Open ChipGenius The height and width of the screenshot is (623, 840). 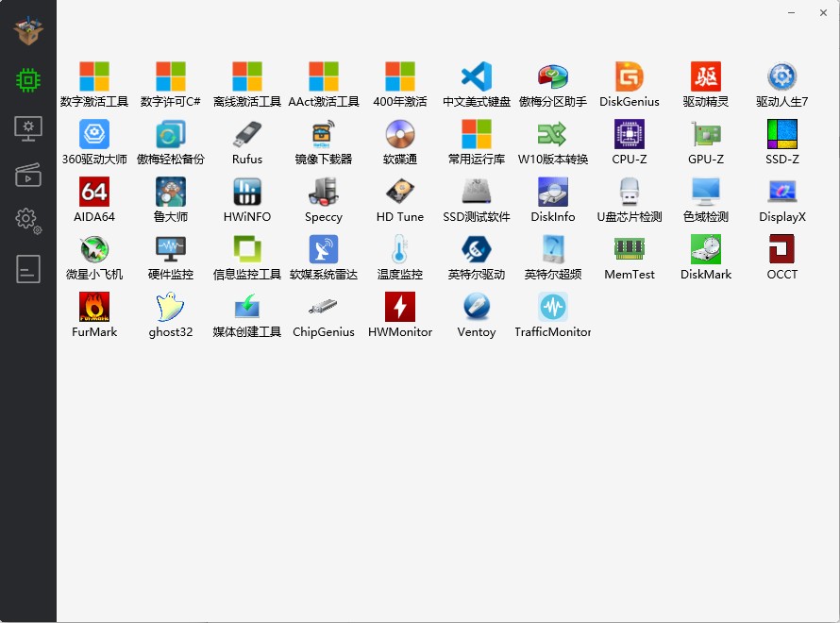tap(324, 315)
